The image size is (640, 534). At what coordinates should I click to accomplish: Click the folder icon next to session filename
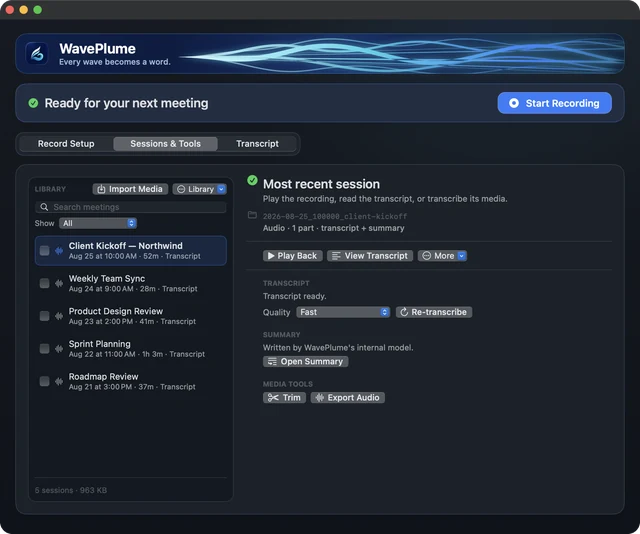pos(252,215)
